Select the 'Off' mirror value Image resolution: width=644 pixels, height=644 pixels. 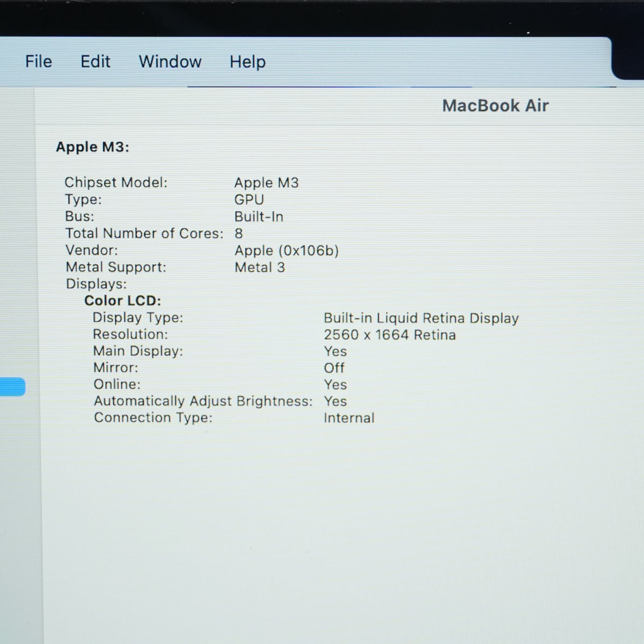point(334,368)
